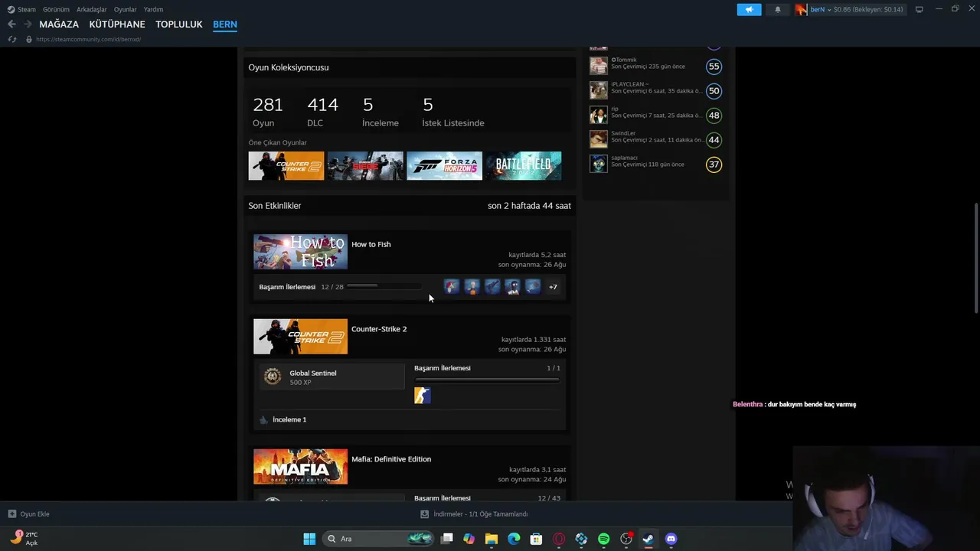The image size is (980, 551).
Task: Reload the page with the refresh icon
Action: tap(12, 39)
